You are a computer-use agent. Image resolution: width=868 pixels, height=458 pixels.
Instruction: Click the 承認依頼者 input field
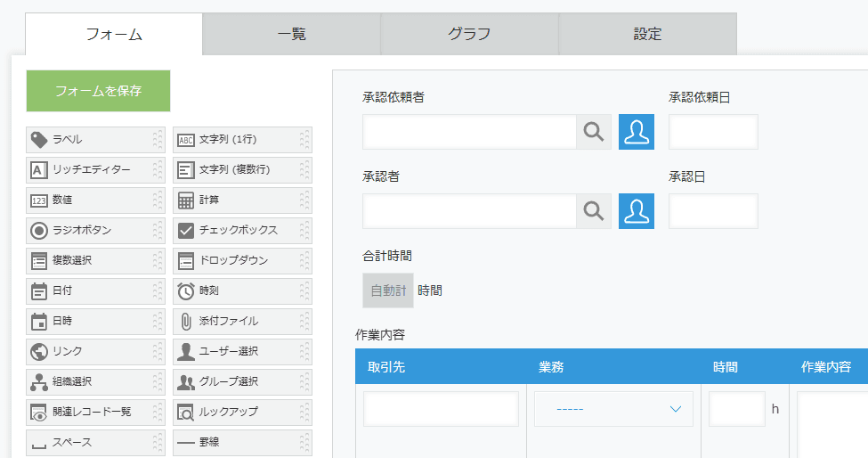469,132
